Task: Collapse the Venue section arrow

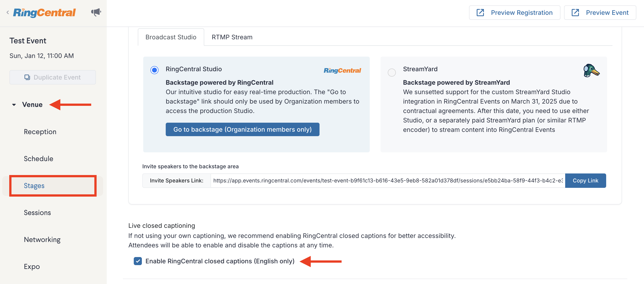Action: pos(14,104)
